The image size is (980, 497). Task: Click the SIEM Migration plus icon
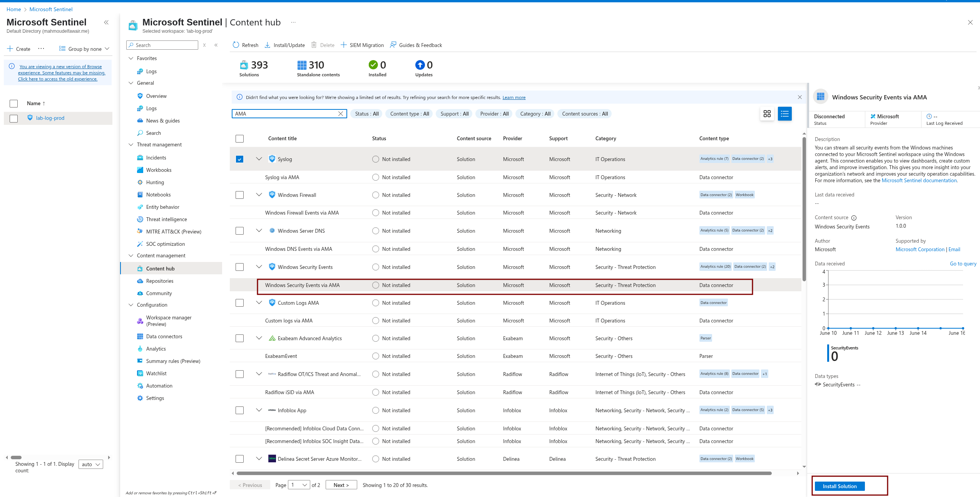[344, 45]
